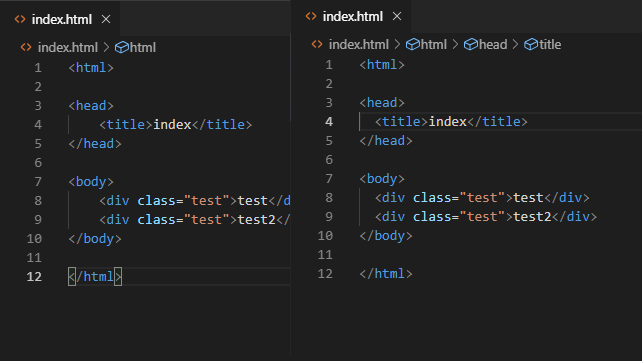Click <head> tag on line 3, left editor
The height and width of the screenshot is (361, 642).
point(91,106)
